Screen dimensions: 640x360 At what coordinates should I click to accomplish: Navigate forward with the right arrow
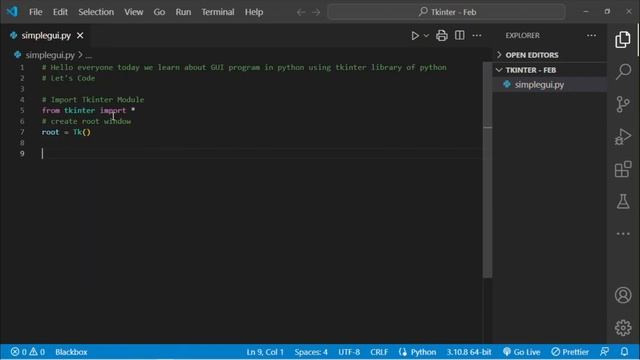tap(316, 12)
